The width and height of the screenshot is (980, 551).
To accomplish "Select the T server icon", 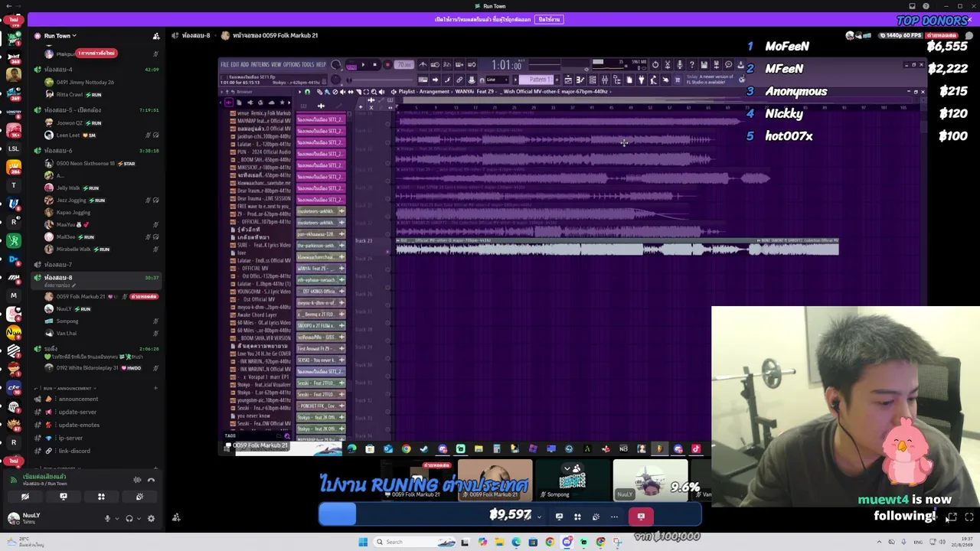I will (13, 185).
